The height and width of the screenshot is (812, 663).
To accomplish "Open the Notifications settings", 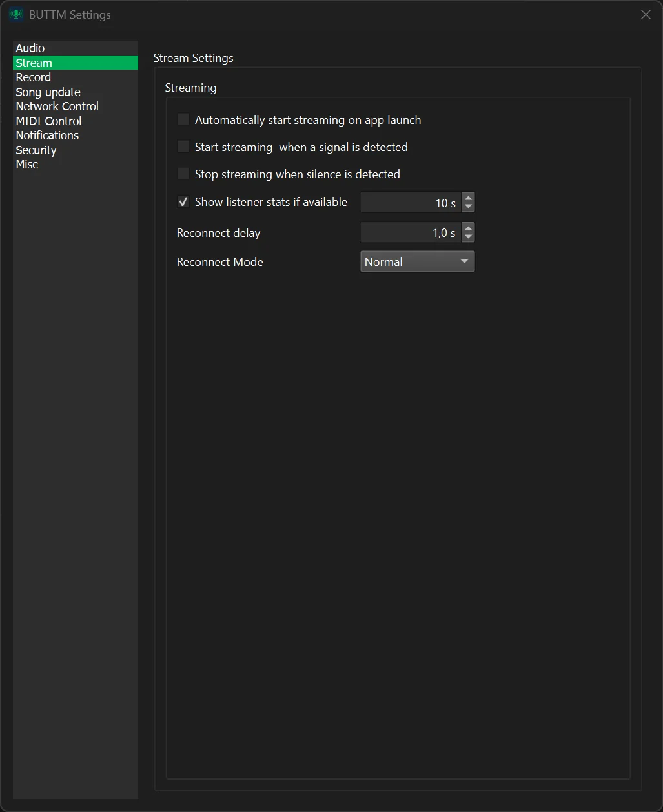I will [47, 135].
